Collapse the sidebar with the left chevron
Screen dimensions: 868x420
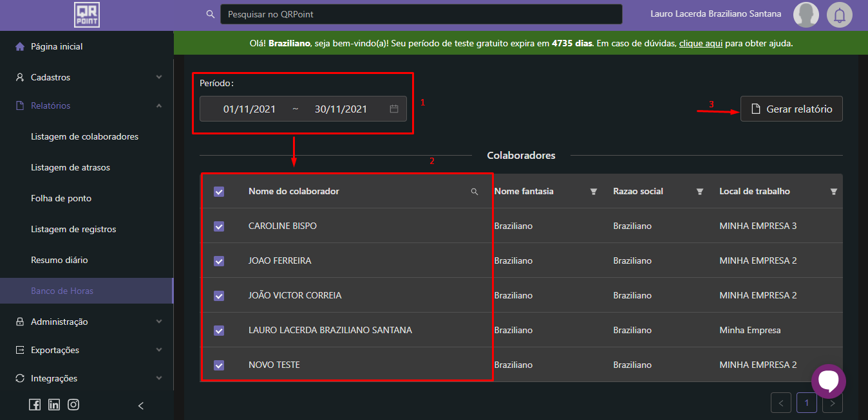click(141, 405)
